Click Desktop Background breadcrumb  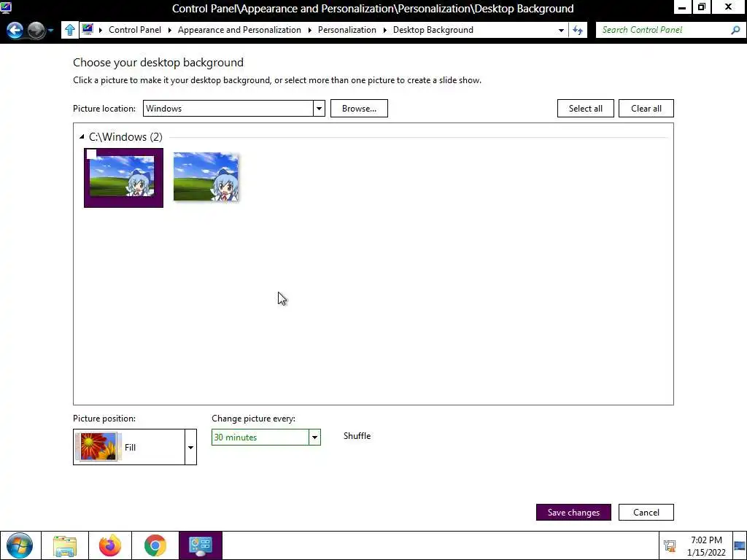(x=433, y=30)
